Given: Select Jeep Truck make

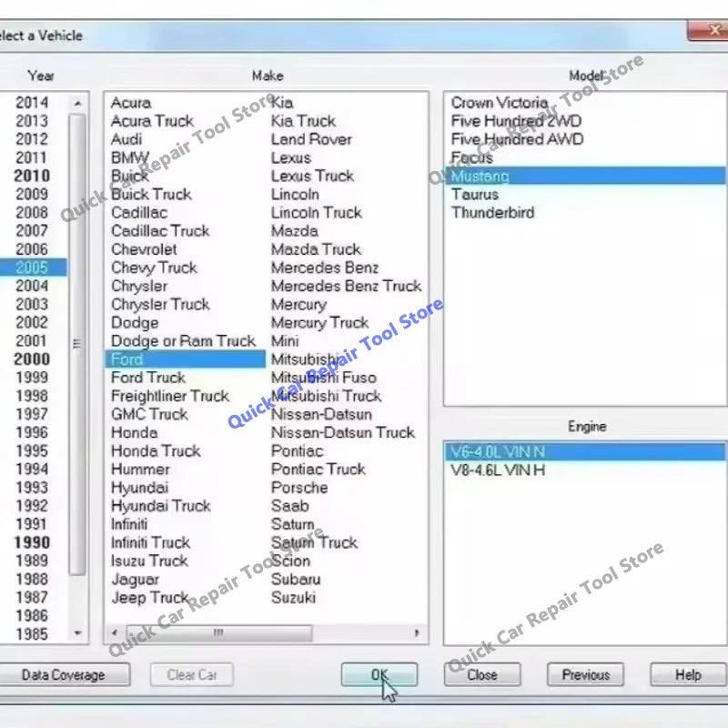Looking at the screenshot, I should click(149, 598).
